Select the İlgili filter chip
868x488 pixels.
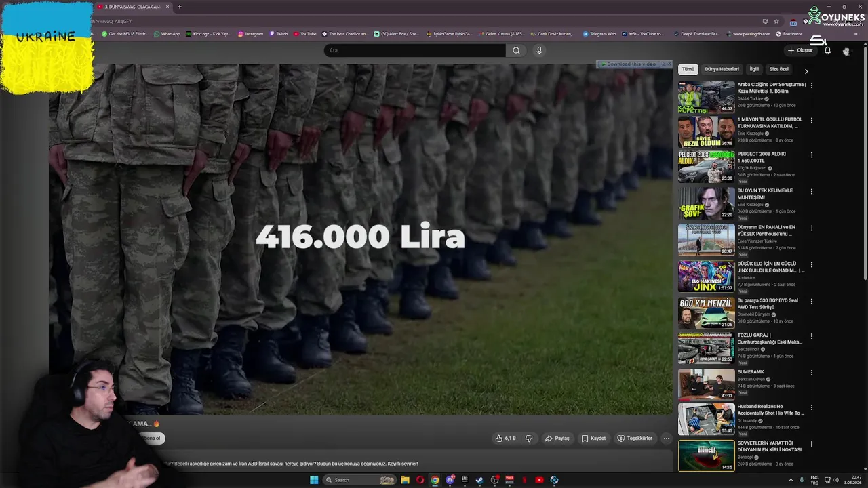754,69
